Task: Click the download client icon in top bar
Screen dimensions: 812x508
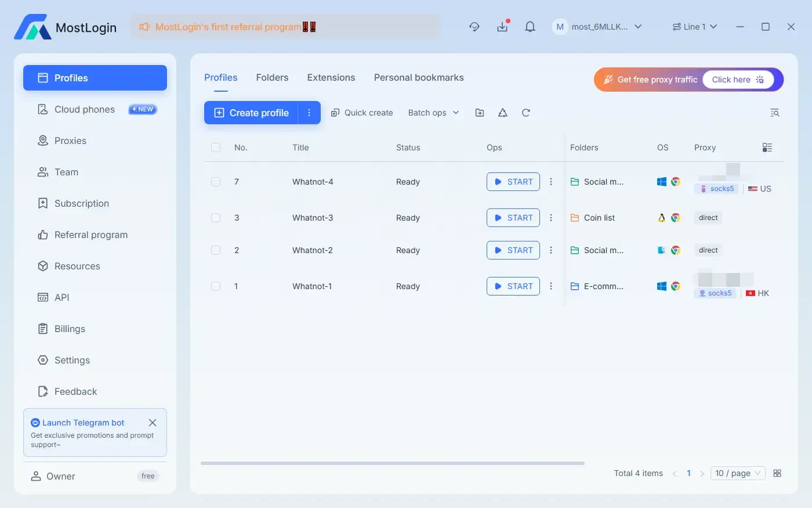Action: point(502,26)
